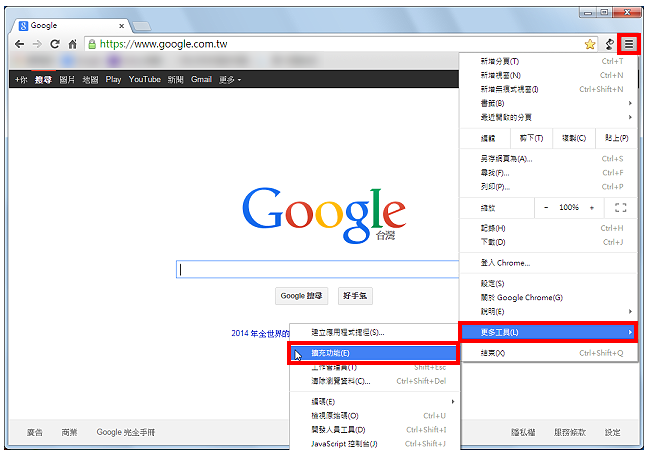Choose 結束(X) to quit Chrome
Image resolution: width=654 pixels, height=457 pixels.
(548, 353)
